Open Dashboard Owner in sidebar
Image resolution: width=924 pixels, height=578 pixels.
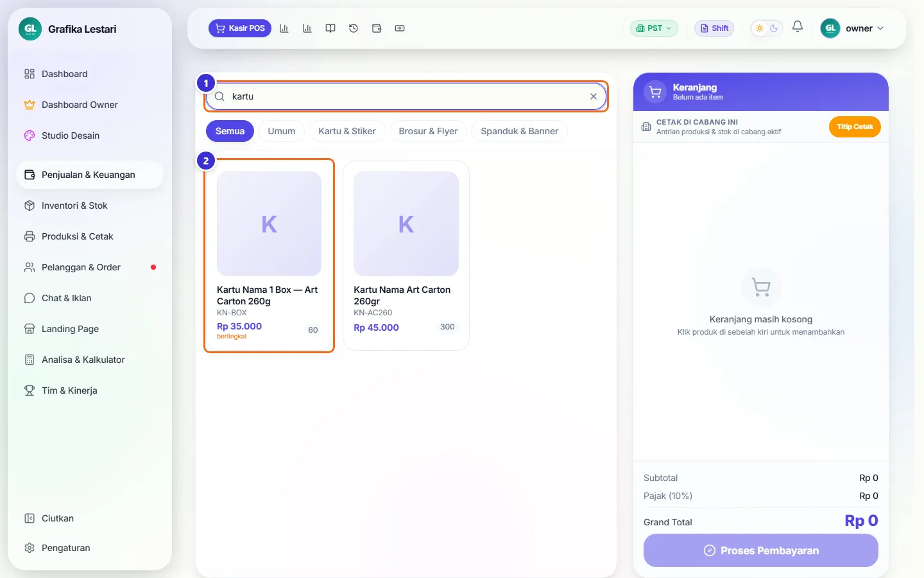pos(90,105)
